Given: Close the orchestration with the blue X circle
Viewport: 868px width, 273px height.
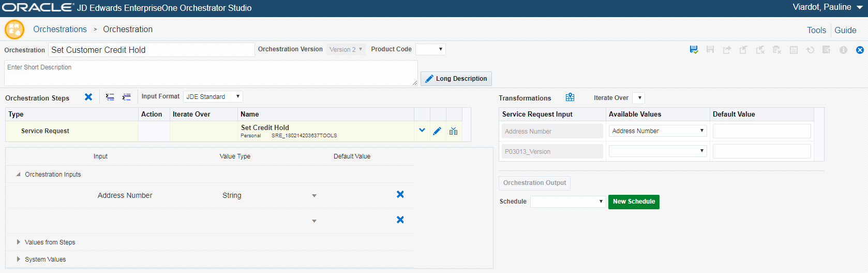Looking at the screenshot, I should click(860, 50).
